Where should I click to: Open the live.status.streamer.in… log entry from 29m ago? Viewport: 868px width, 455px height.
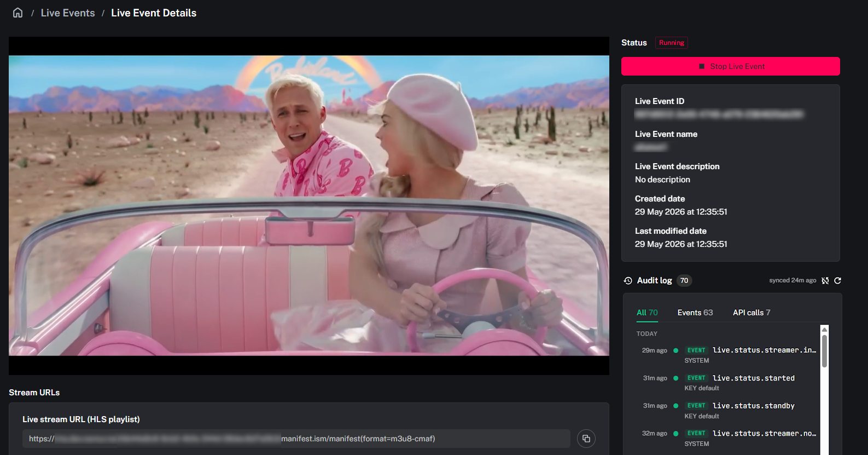click(x=728, y=355)
